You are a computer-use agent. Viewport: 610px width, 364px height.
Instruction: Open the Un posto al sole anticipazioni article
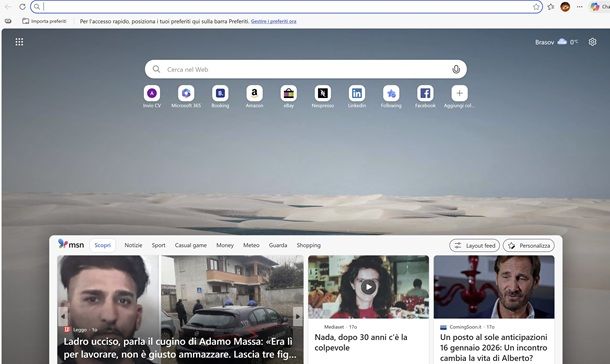[x=493, y=348]
